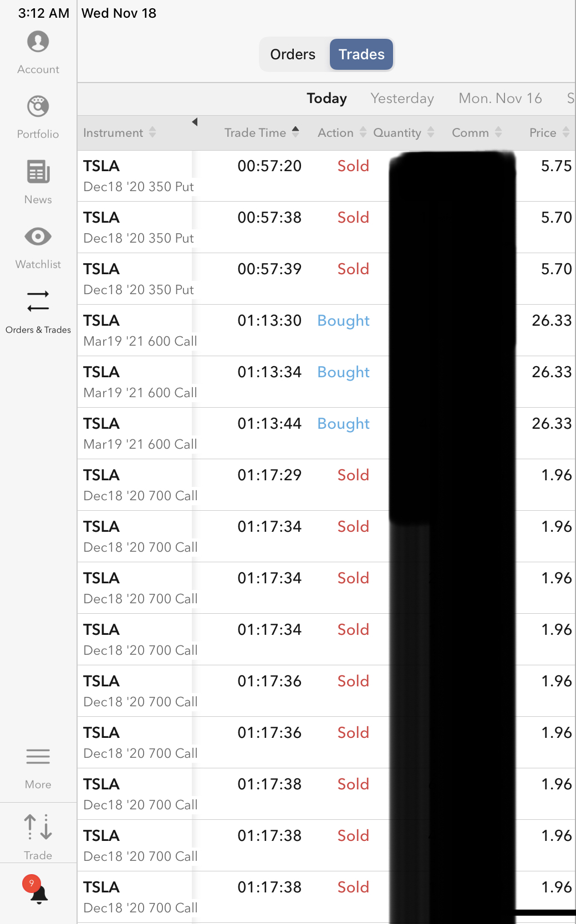Show Yesterday's trades tab
Screen dimensions: 576x924
(x=402, y=99)
